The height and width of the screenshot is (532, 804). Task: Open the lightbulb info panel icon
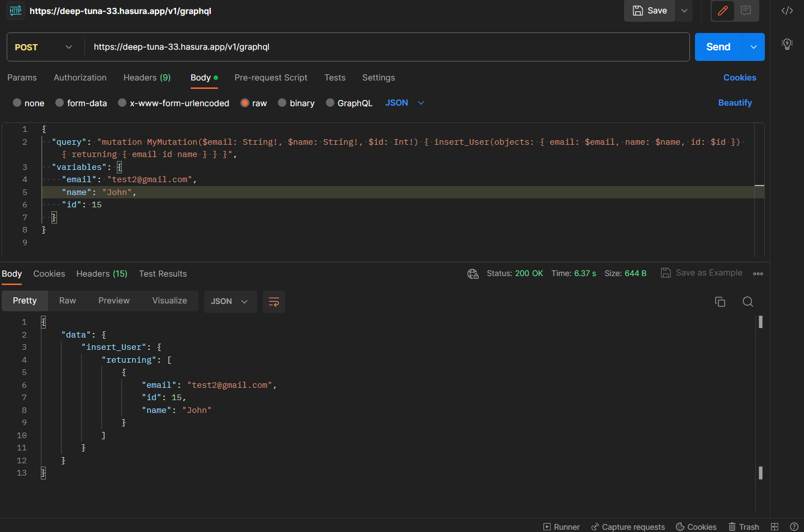point(787,44)
